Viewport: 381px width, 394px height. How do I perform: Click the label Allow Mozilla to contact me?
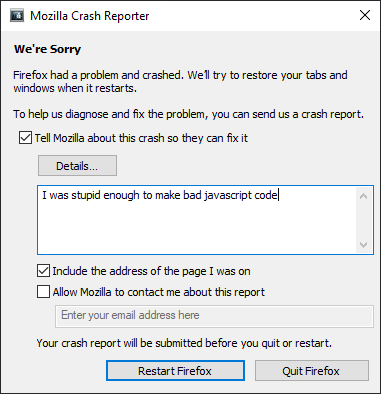tap(159, 292)
